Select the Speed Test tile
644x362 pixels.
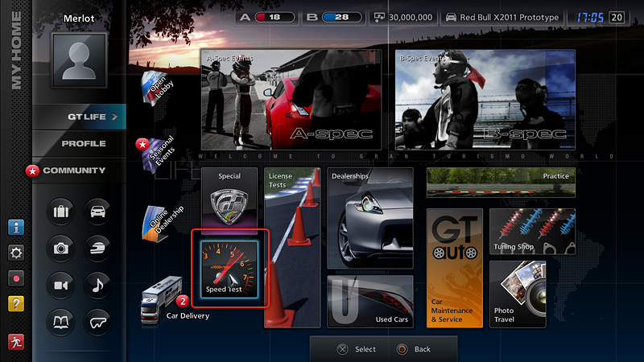pos(229,268)
